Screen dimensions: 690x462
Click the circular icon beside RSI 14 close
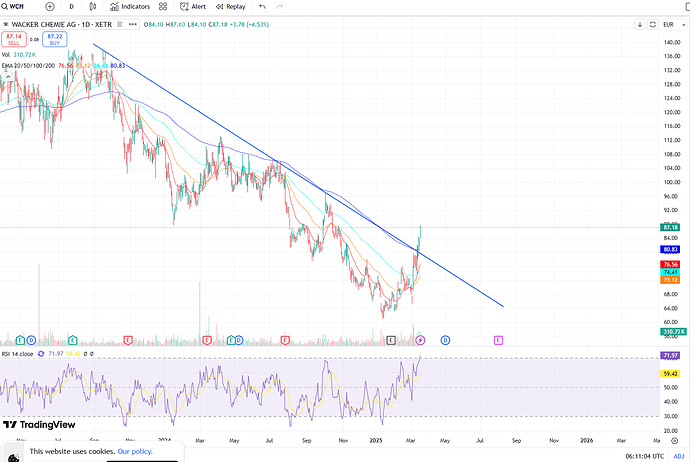coord(41,354)
